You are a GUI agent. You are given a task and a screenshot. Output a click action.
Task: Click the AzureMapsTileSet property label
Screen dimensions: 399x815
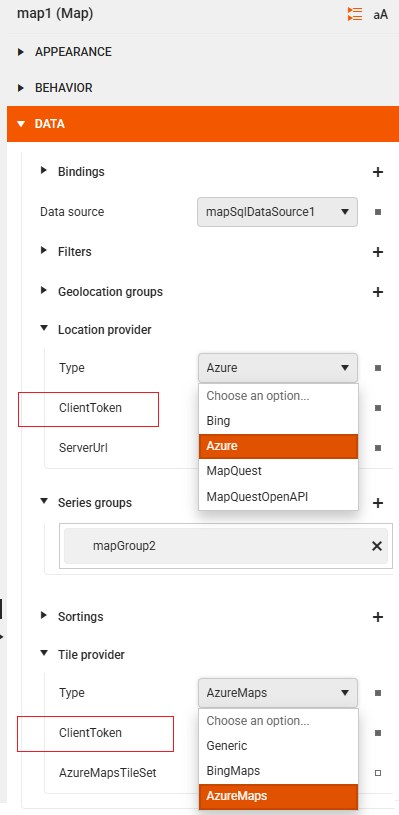point(108,773)
